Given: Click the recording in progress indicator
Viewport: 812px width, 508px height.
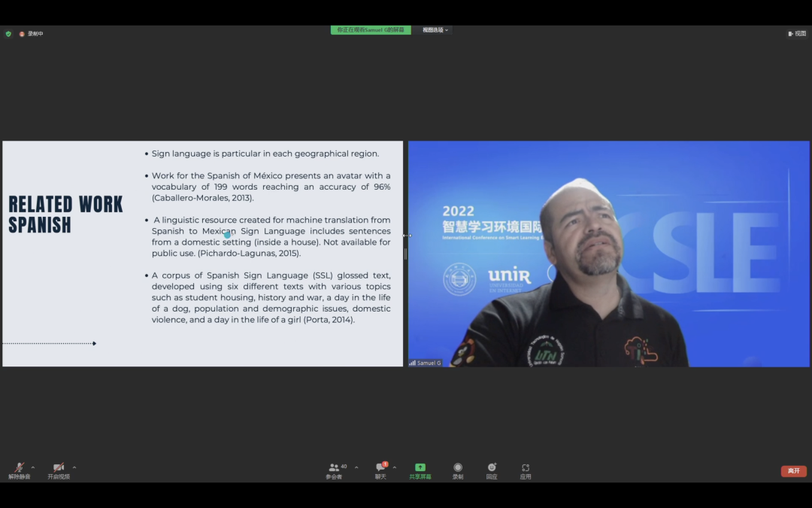Looking at the screenshot, I should point(32,34).
